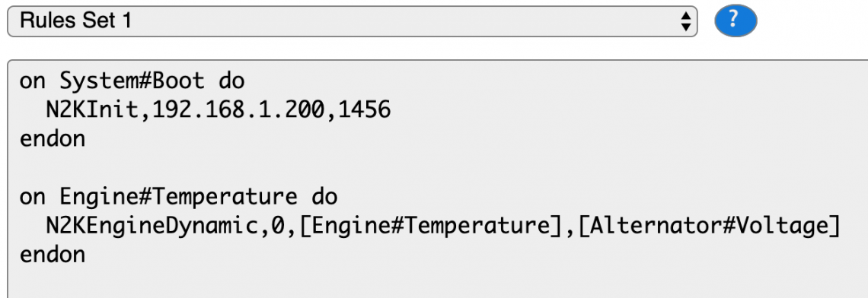The width and height of the screenshot is (868, 298).
Task: Click the IP address 192.168.1.200
Action: (238, 110)
